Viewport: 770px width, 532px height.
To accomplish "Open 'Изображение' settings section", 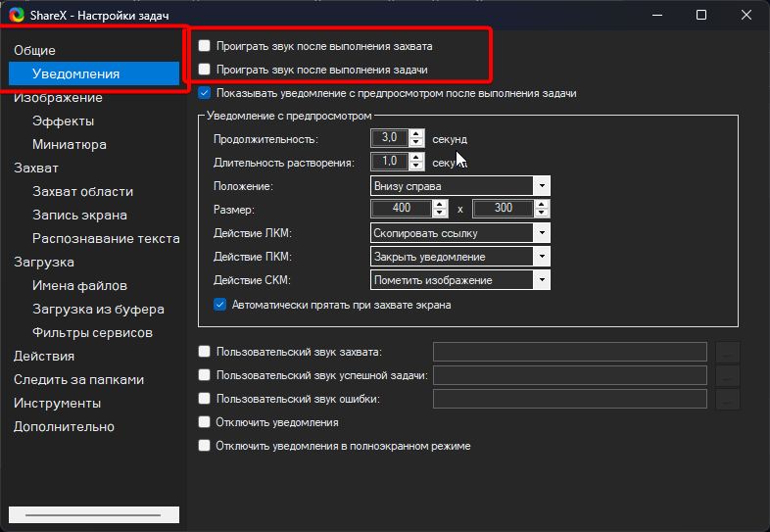I will tap(58, 97).
